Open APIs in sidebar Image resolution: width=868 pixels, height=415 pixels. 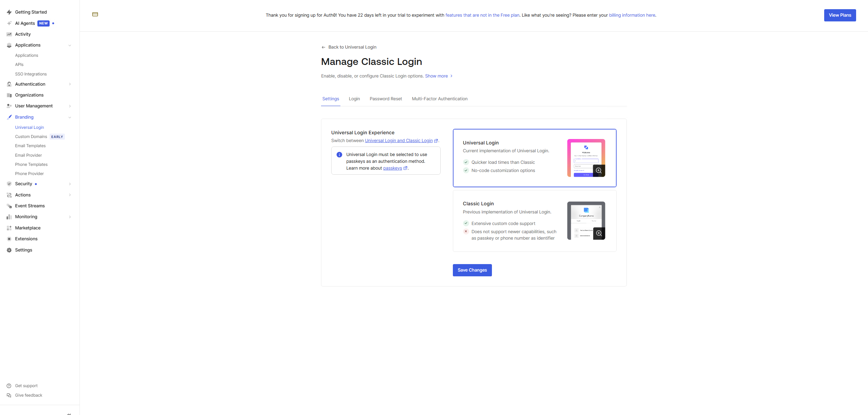click(19, 65)
